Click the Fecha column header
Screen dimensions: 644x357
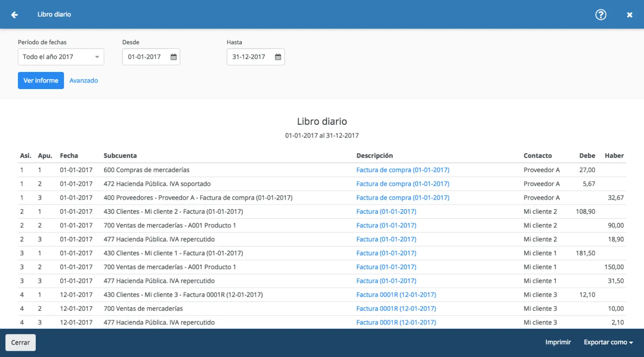pos(69,156)
